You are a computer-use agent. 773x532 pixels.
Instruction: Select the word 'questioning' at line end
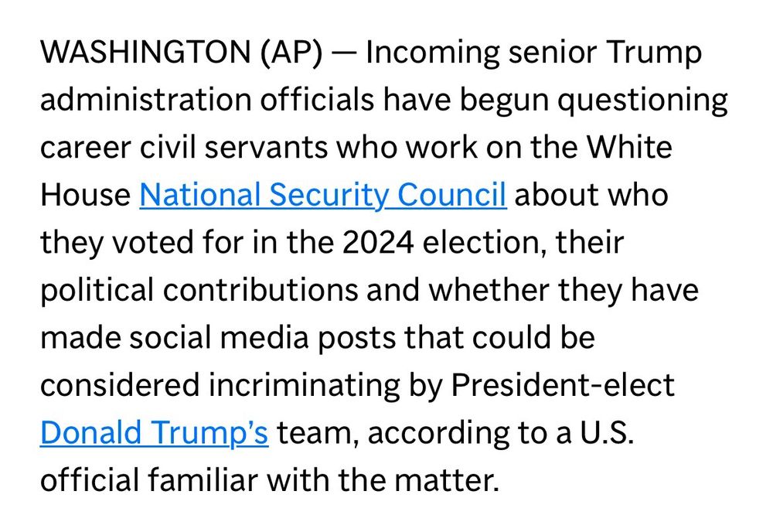click(x=643, y=101)
